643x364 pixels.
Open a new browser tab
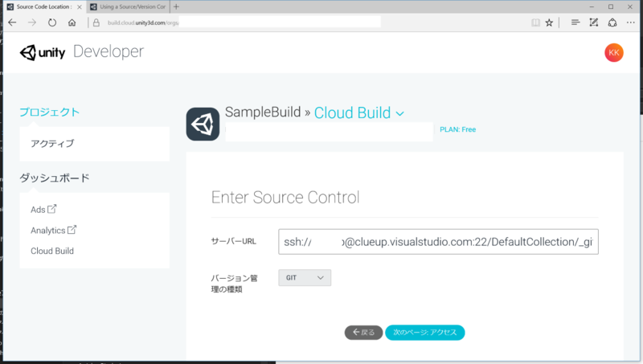pyautogui.click(x=176, y=6)
